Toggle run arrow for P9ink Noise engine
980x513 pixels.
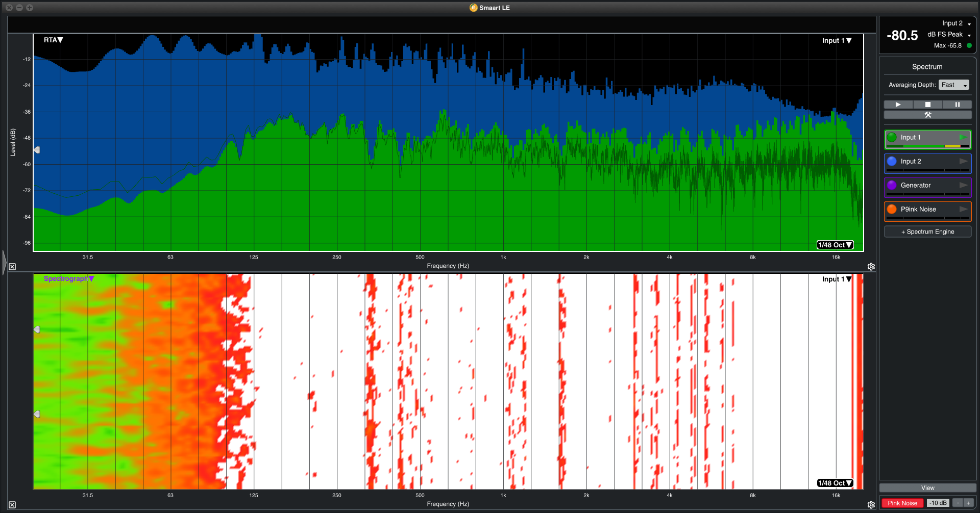click(x=963, y=209)
